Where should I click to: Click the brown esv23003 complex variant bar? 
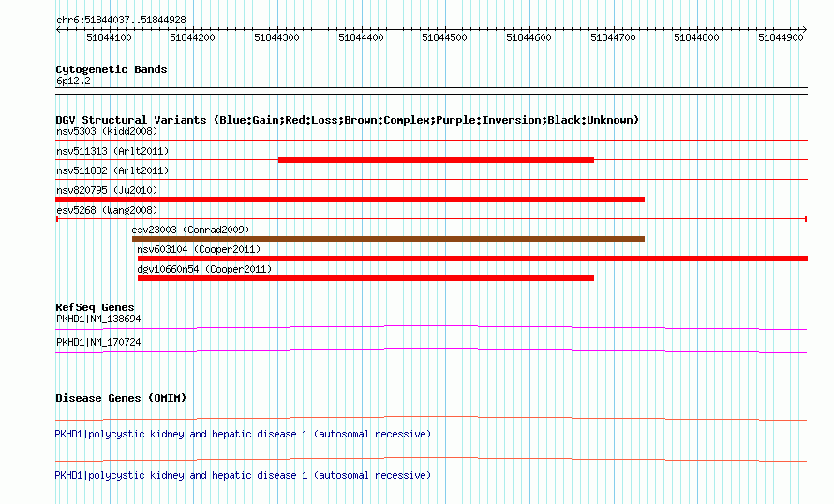point(388,239)
